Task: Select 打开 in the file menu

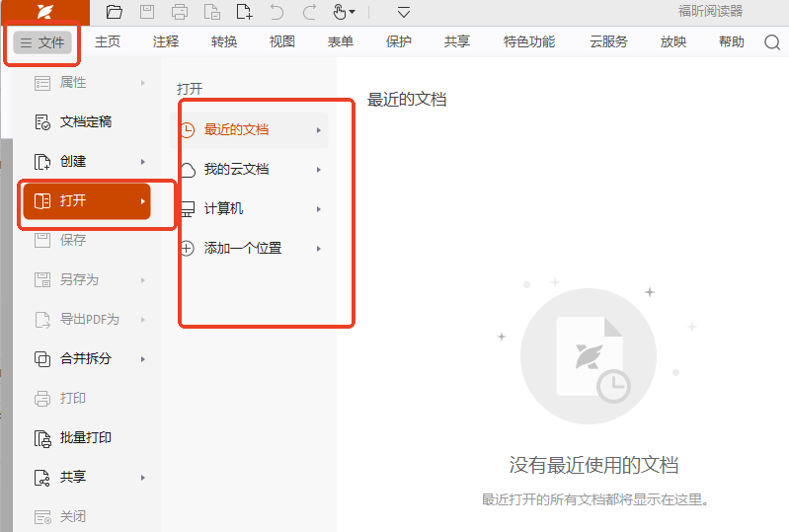Action: tap(87, 201)
